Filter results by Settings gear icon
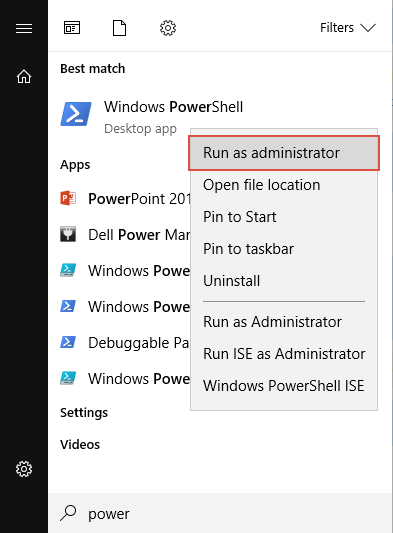 coord(168,28)
